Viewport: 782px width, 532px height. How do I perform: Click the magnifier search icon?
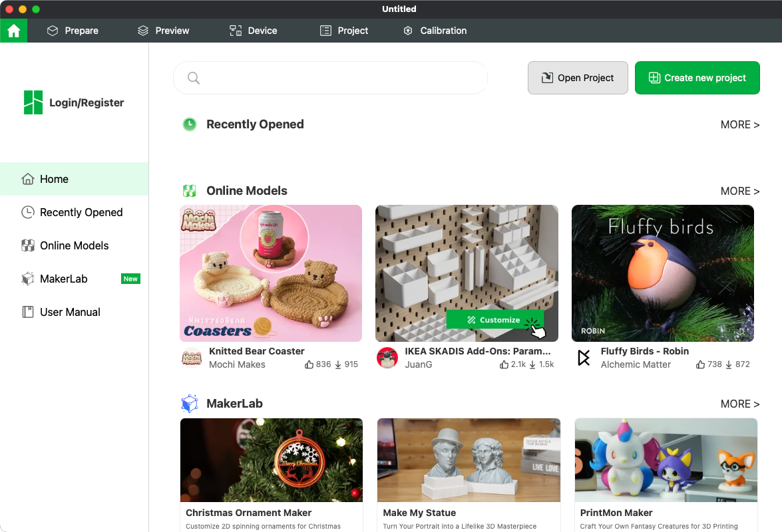click(194, 78)
